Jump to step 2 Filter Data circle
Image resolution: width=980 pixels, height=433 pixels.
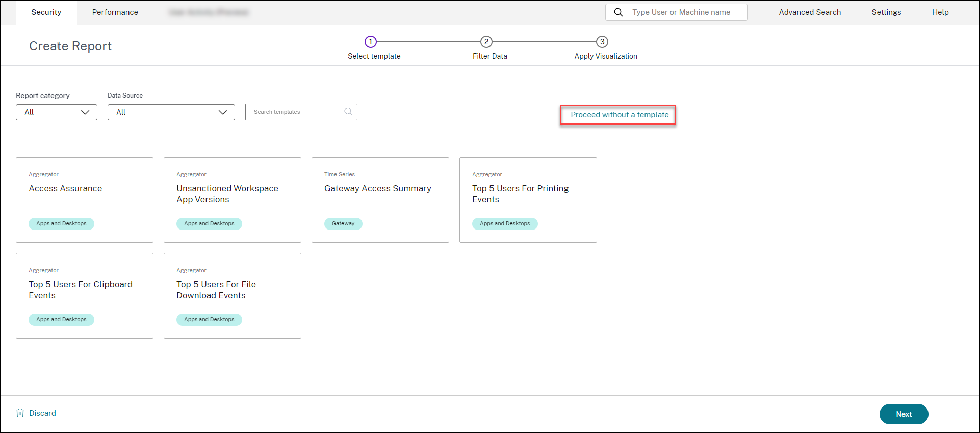coord(486,42)
